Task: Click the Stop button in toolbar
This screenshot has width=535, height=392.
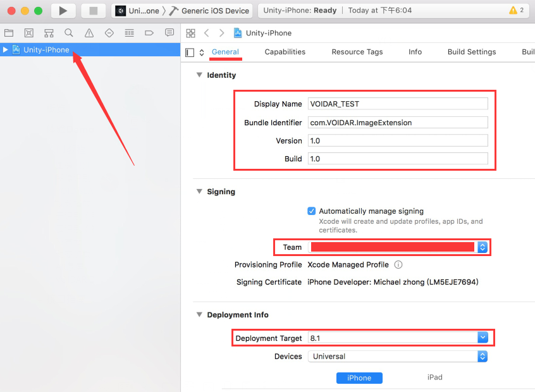Action: click(93, 11)
